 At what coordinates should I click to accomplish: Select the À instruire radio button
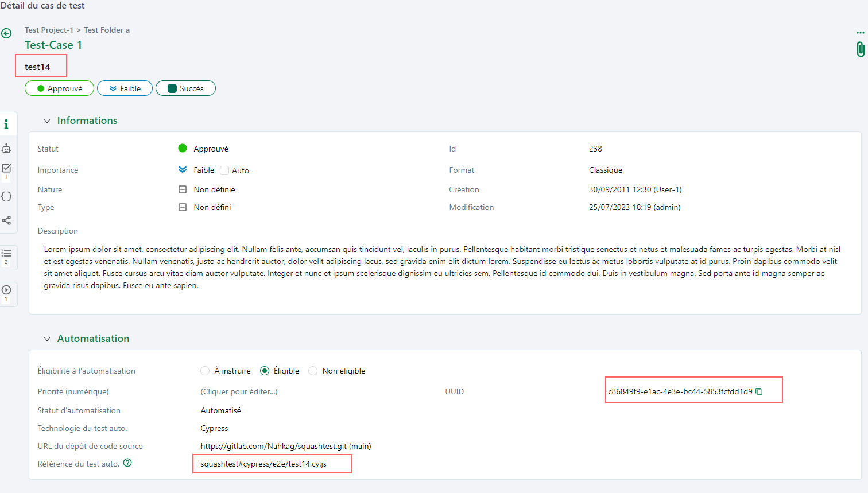click(205, 371)
